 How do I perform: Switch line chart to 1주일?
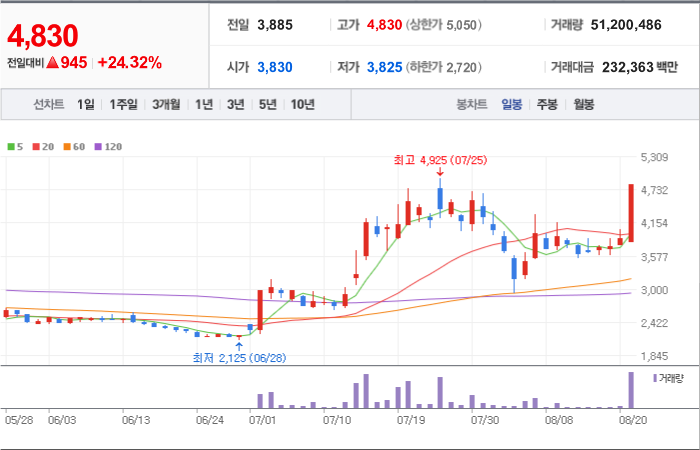[x=124, y=105]
